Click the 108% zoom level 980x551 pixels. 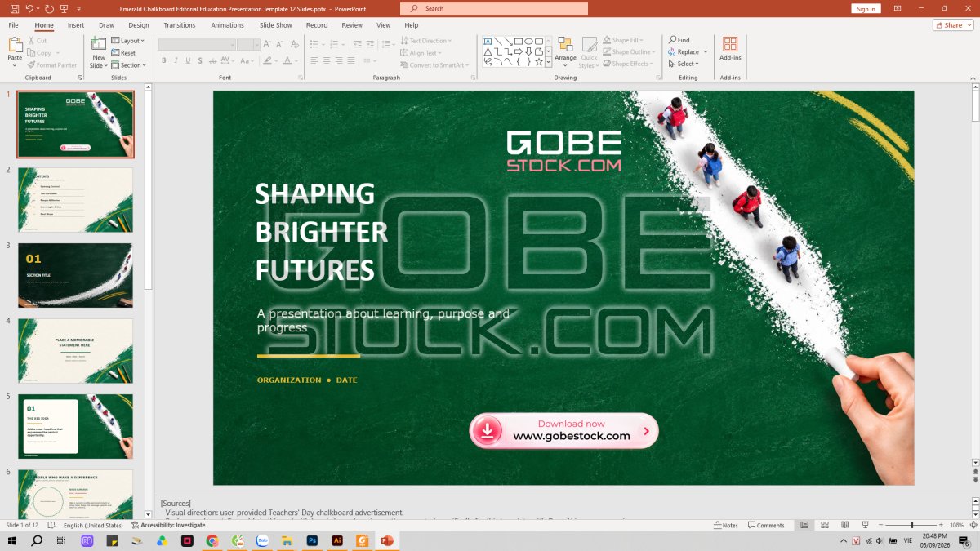[957, 525]
